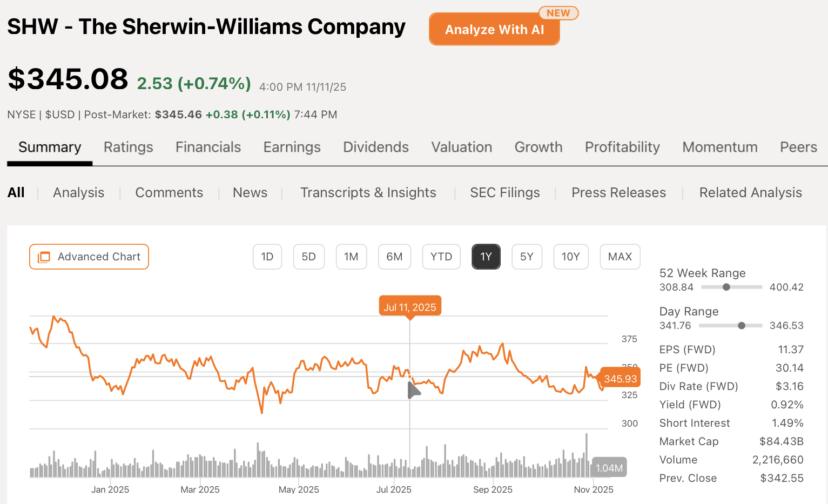Viewport: 828px width, 504px height.
Task: Switch to the Ratings tab
Action: [x=128, y=147]
